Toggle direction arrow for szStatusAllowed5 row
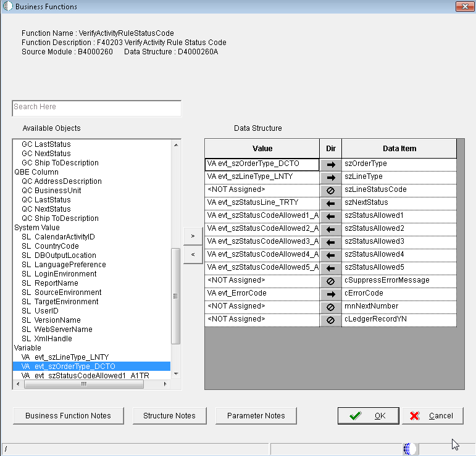This screenshot has height=456, width=476. coord(330,268)
